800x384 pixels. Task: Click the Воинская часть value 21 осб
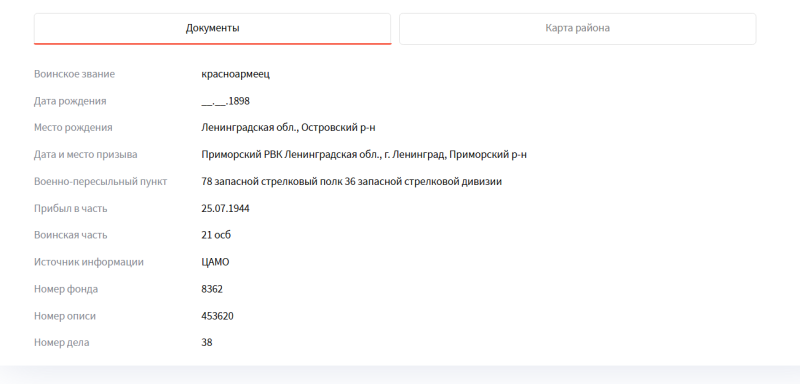[x=216, y=235]
